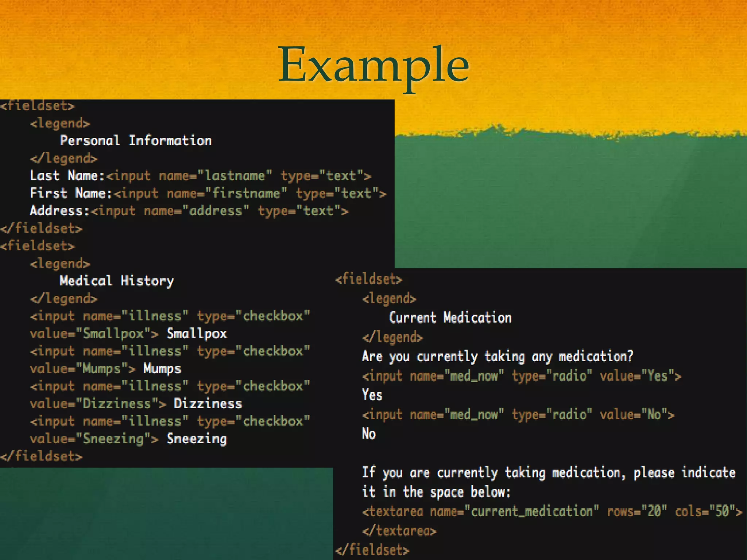Click the input name="firstname" code tag
This screenshot has height=560, width=747.
(250, 193)
